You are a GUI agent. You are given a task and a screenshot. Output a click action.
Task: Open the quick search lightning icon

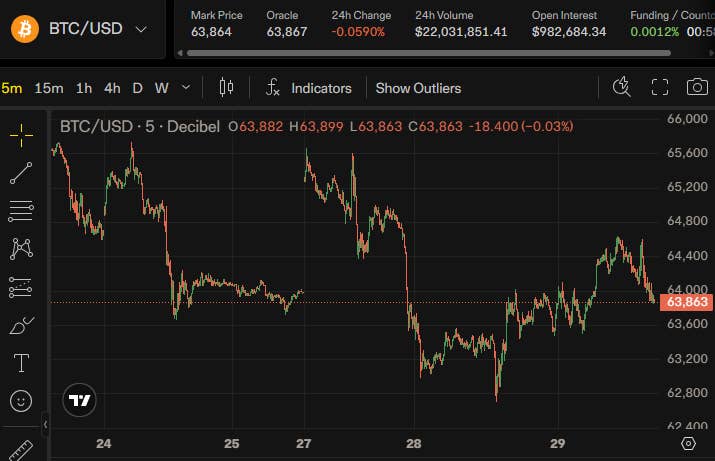tap(622, 87)
